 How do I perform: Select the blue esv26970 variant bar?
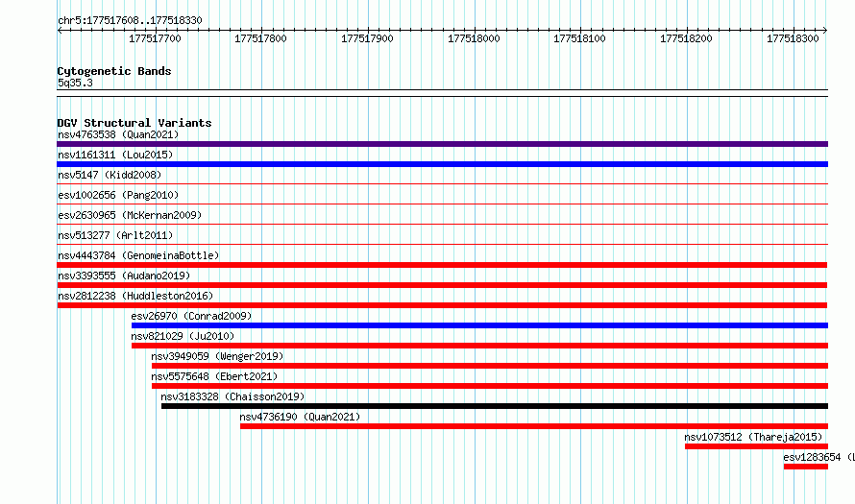click(x=479, y=325)
